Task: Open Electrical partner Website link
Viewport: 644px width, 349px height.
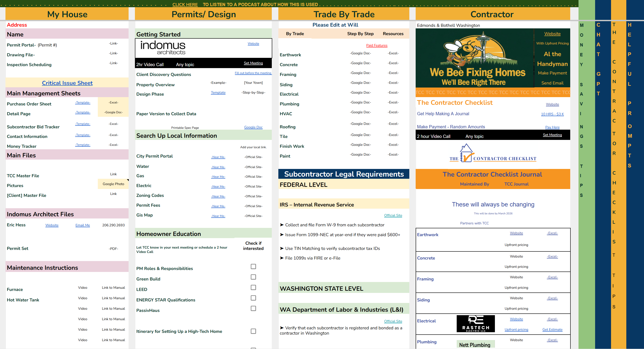Action: click(517, 319)
